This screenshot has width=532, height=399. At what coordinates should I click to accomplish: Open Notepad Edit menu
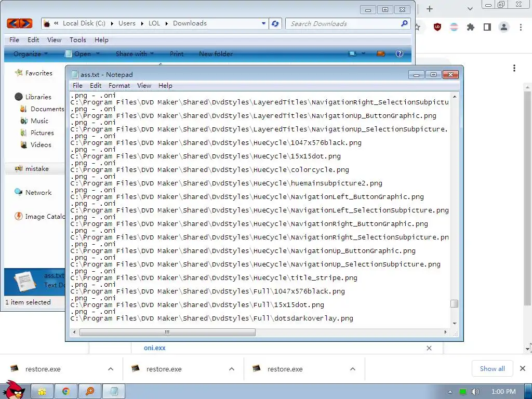(96, 86)
